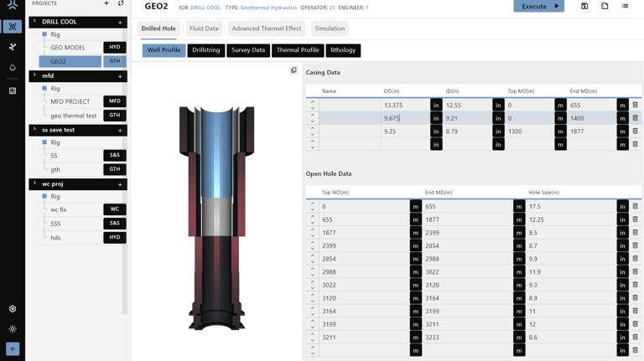Open the Simulation tab
This screenshot has width=644, height=361.
(x=330, y=28)
